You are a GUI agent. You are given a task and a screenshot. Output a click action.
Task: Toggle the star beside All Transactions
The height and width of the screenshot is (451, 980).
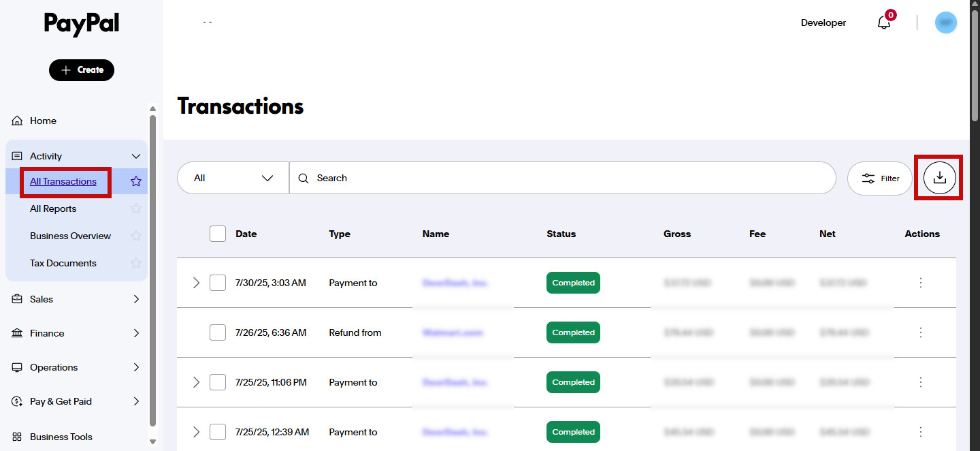coord(136,181)
